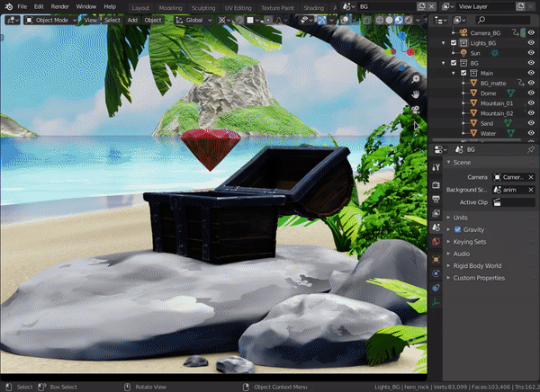540x392 pixels.
Task: Collapse the Main collection tree
Action: click(x=454, y=73)
